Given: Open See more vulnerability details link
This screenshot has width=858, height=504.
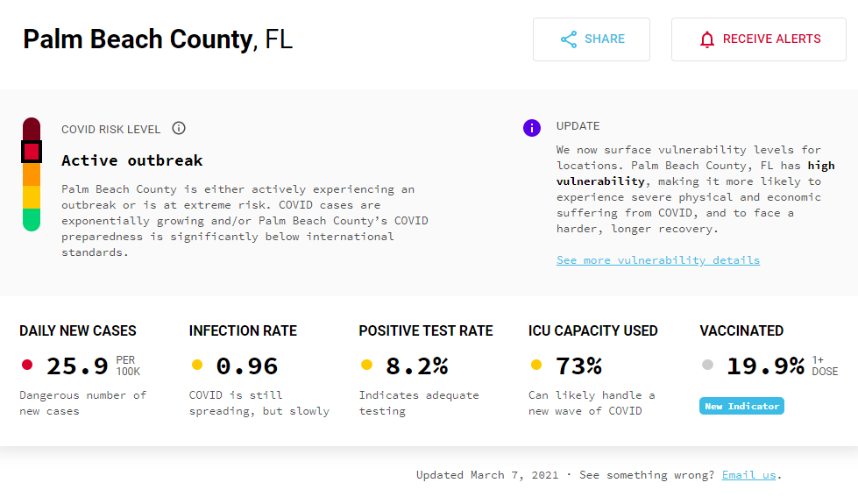Looking at the screenshot, I should (658, 260).
